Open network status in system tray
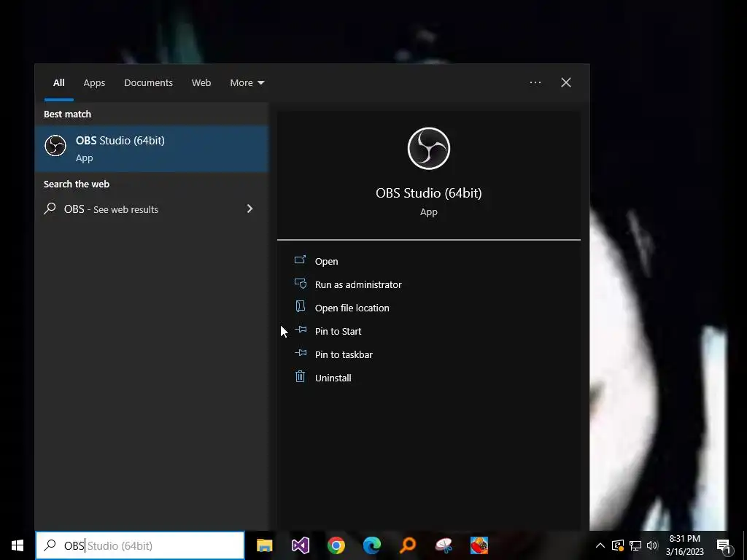Viewport: 747px width, 560px height. [x=635, y=545]
